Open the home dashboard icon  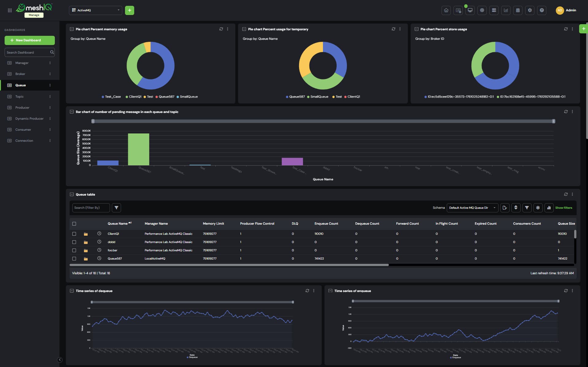446,10
